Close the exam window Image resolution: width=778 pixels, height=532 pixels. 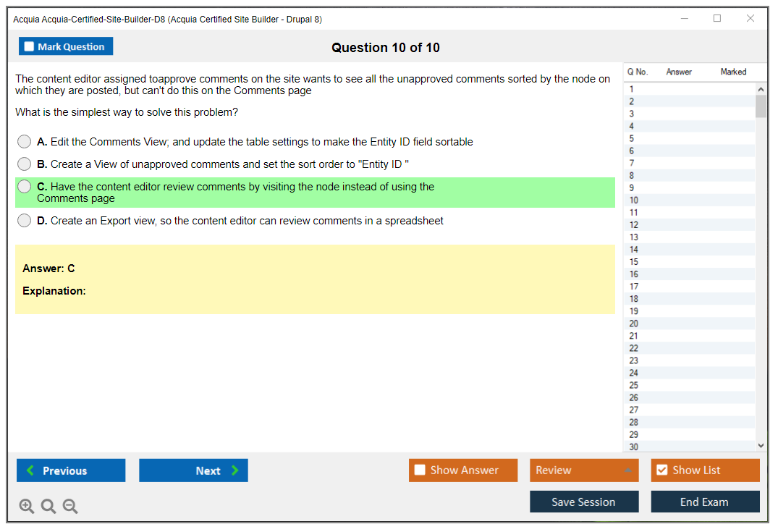(x=750, y=19)
